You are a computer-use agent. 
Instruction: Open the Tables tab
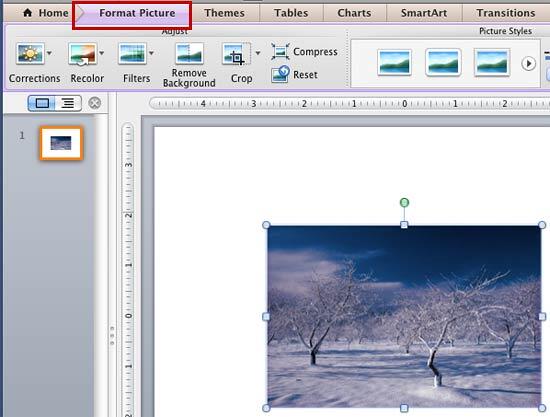click(x=291, y=13)
